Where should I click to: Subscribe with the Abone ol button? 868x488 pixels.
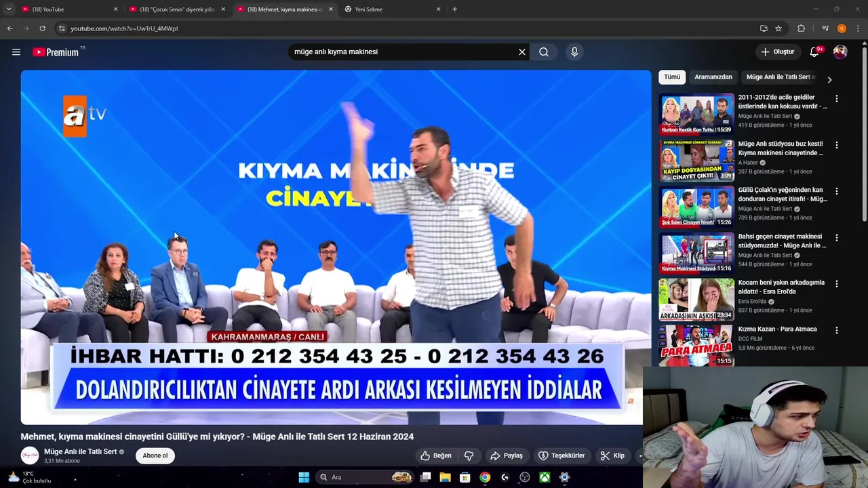coord(155,455)
